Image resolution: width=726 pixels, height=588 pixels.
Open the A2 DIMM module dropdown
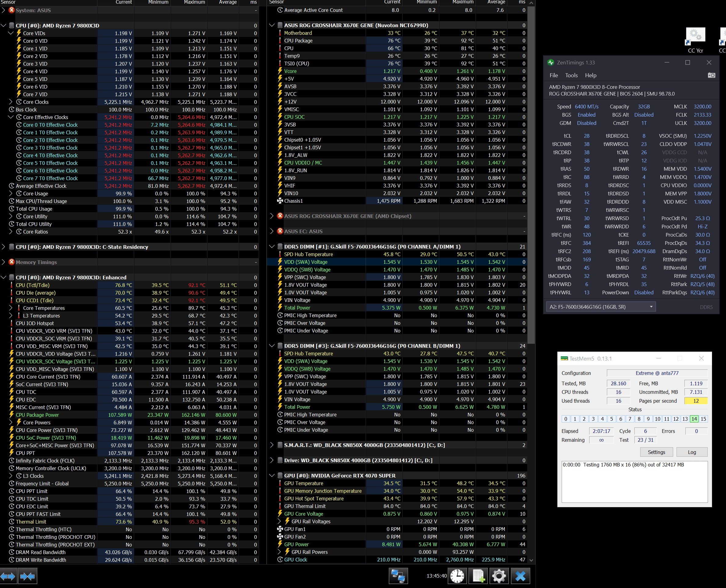pos(601,307)
